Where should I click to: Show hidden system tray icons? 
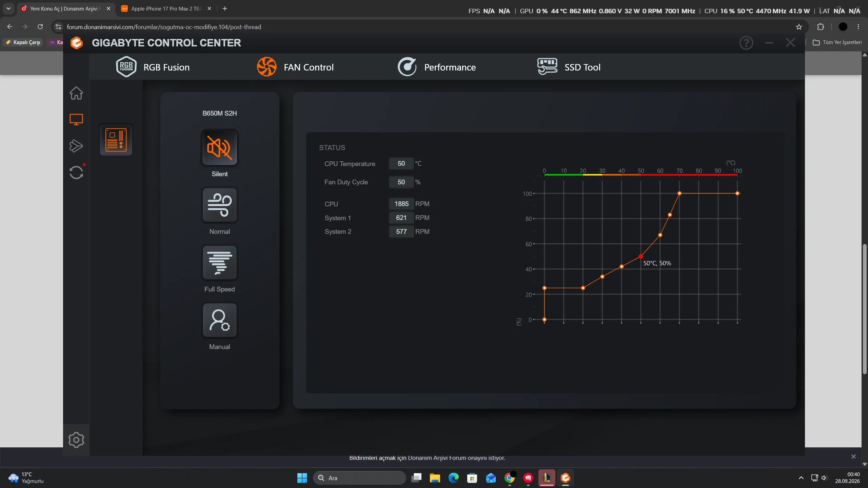click(801, 478)
